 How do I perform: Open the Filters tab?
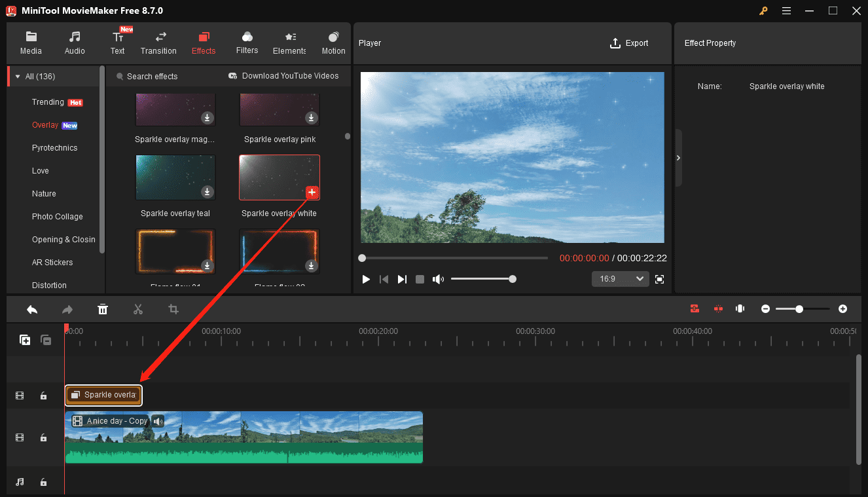(247, 43)
